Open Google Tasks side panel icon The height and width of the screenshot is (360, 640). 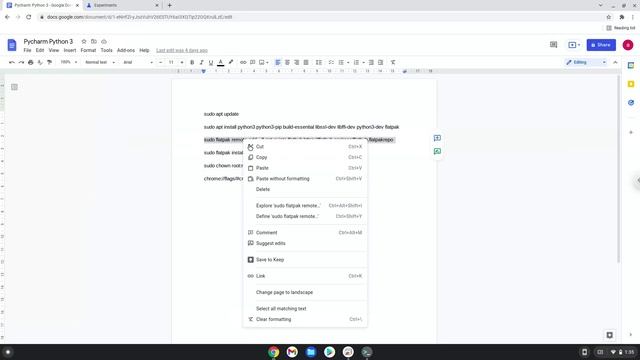[631, 102]
